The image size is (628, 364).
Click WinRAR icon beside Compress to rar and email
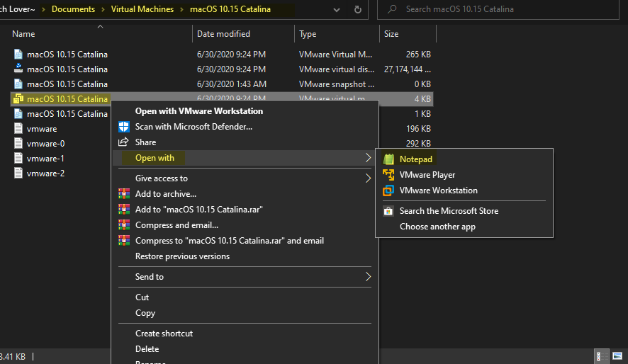[x=124, y=241]
